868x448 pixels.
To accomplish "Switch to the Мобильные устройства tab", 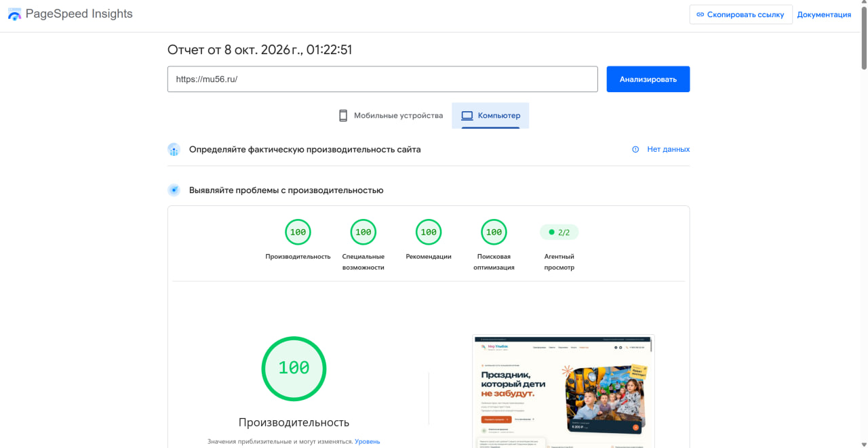I will coord(391,116).
